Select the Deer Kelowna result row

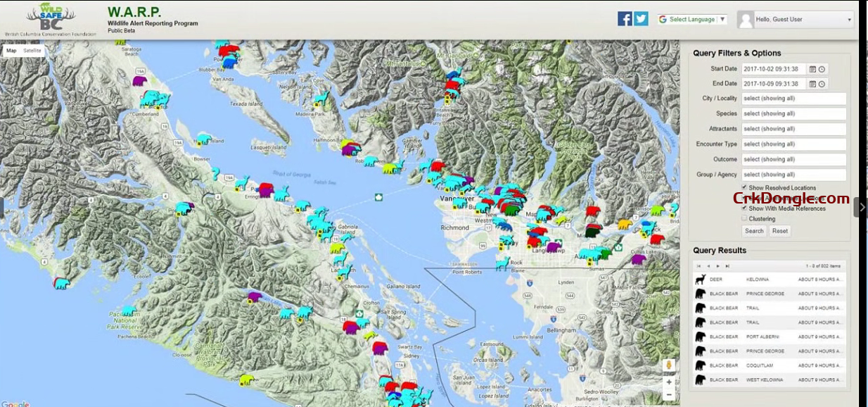coord(770,280)
